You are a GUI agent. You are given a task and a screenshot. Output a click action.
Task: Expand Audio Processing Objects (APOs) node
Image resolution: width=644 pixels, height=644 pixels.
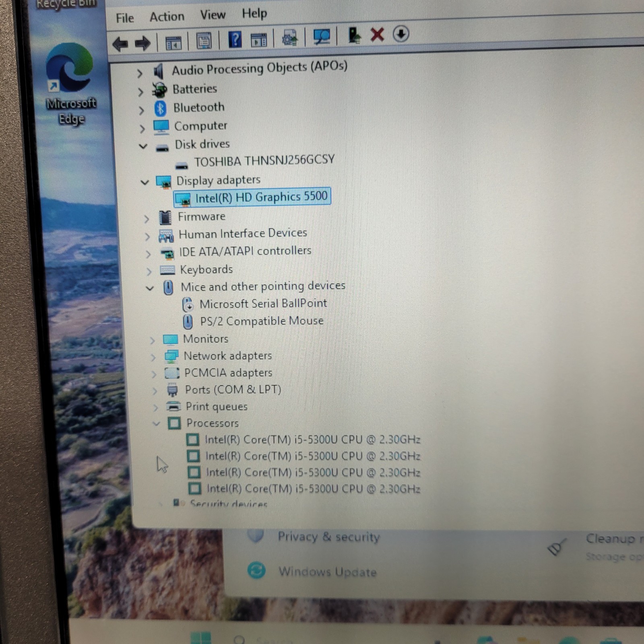point(139,74)
